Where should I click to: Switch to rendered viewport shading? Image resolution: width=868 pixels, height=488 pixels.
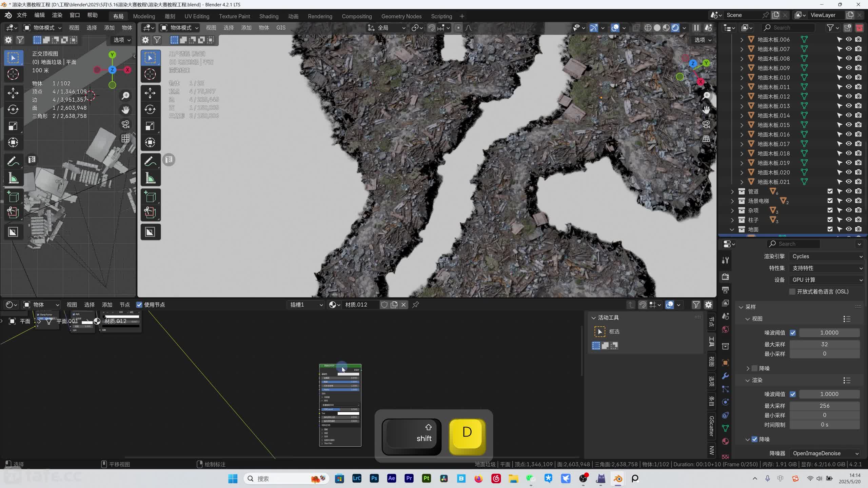point(675,28)
